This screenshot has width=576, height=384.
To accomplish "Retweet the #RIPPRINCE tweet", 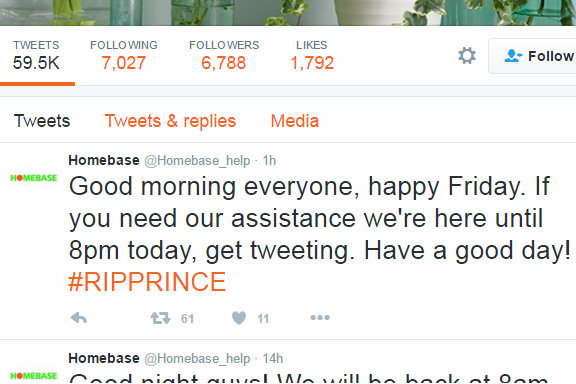I will coord(161,318).
